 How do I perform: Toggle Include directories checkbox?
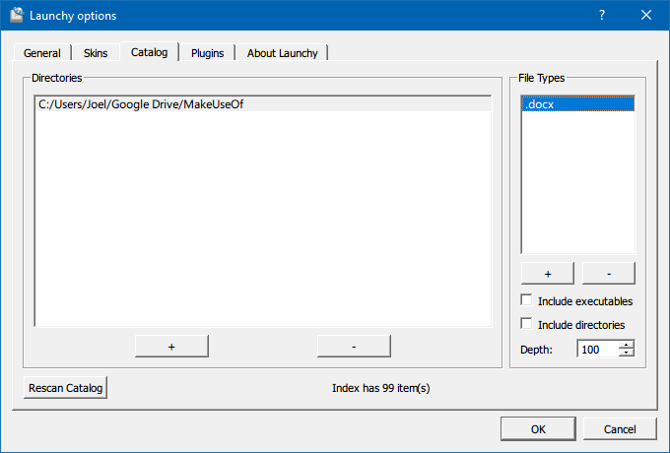pyautogui.click(x=526, y=324)
